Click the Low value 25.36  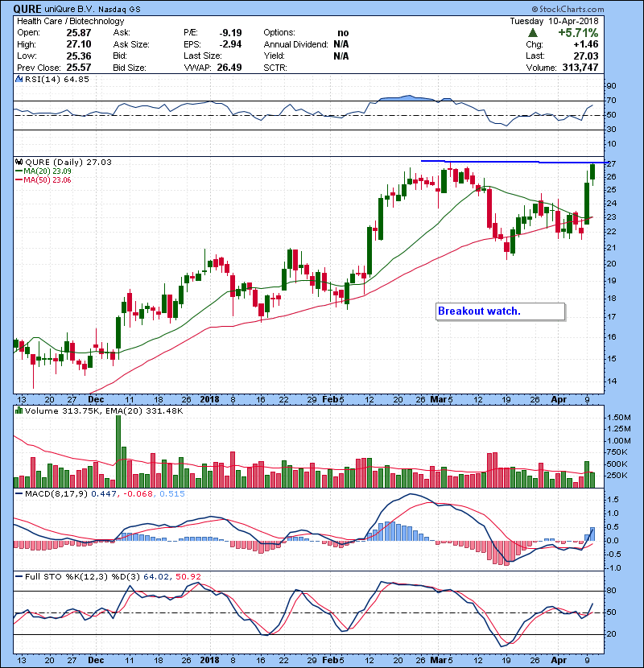pos(78,56)
